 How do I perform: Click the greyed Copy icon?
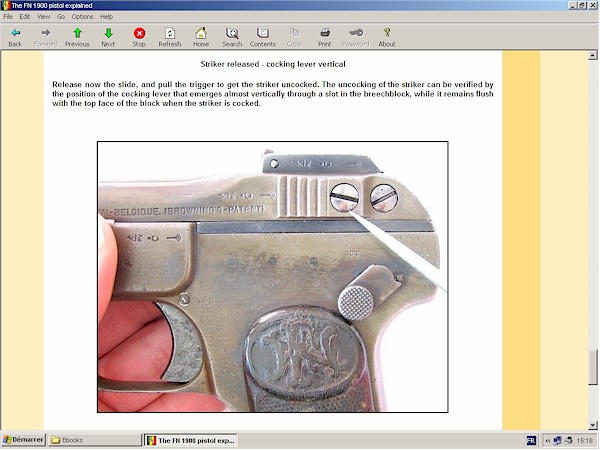[294, 37]
